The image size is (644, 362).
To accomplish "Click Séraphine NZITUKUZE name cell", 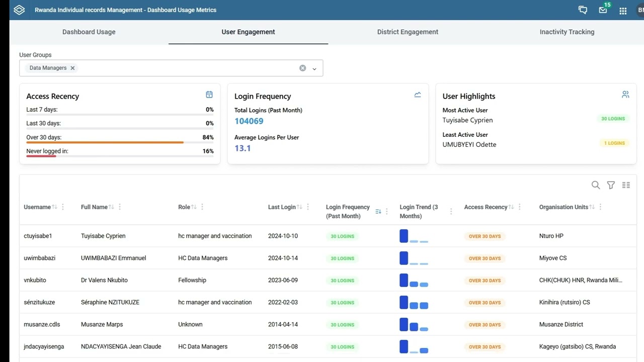I will point(110,302).
